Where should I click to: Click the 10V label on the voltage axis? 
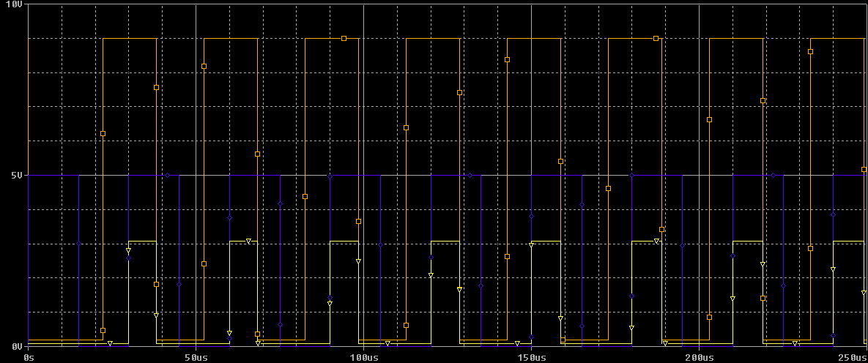pyautogui.click(x=15, y=4)
